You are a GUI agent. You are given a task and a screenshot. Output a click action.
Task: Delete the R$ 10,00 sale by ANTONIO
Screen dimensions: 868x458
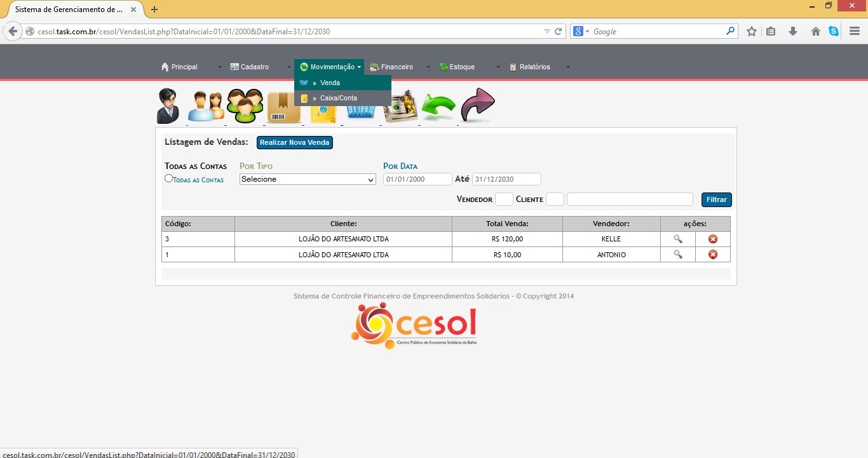pos(713,255)
